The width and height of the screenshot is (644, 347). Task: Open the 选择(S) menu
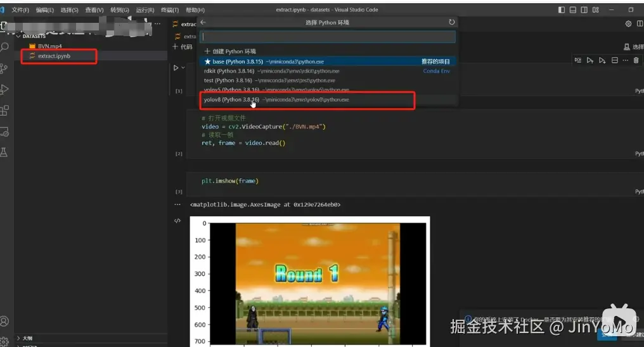(70, 10)
